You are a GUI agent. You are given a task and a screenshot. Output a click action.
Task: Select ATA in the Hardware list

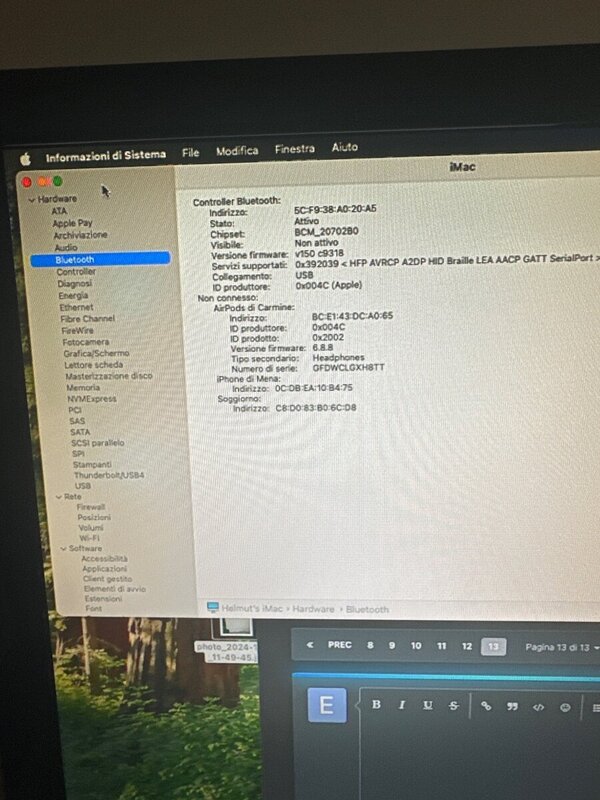coord(59,211)
